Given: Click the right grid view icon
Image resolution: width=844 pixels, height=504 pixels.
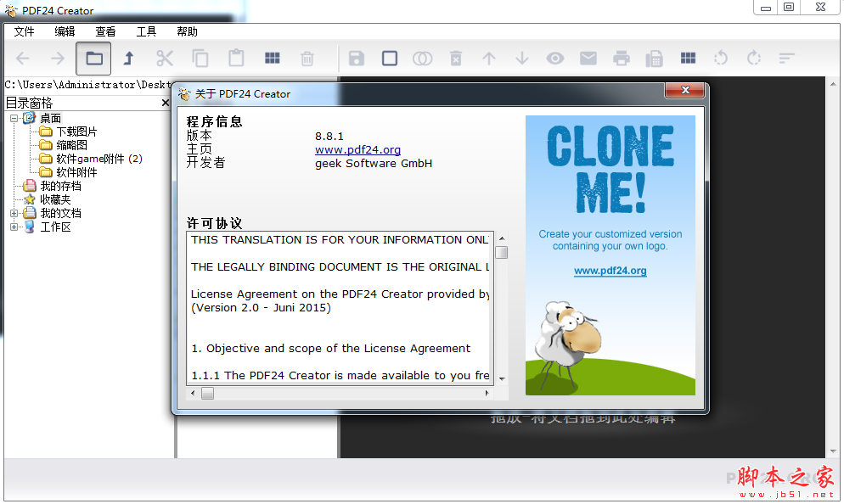Looking at the screenshot, I should [688, 58].
